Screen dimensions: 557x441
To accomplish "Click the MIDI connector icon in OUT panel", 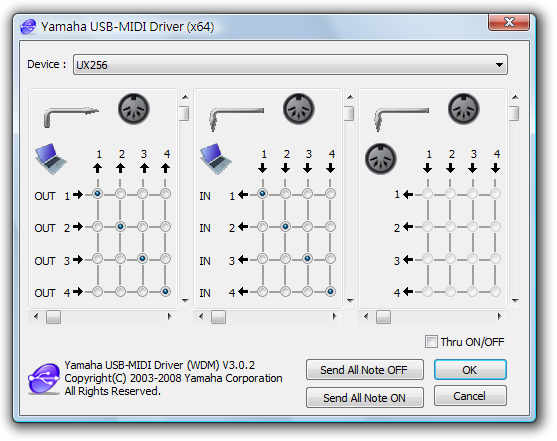I will tap(134, 109).
